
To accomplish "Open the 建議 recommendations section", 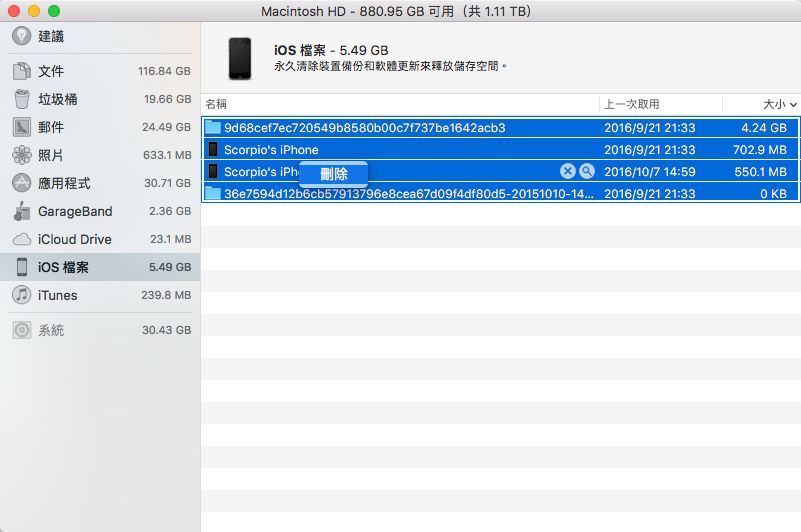I will point(100,36).
